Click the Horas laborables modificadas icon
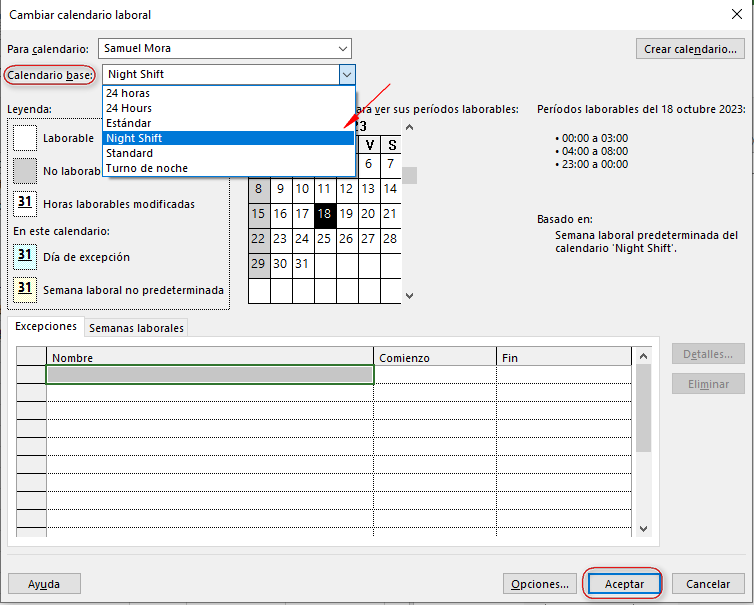 pos(25,204)
